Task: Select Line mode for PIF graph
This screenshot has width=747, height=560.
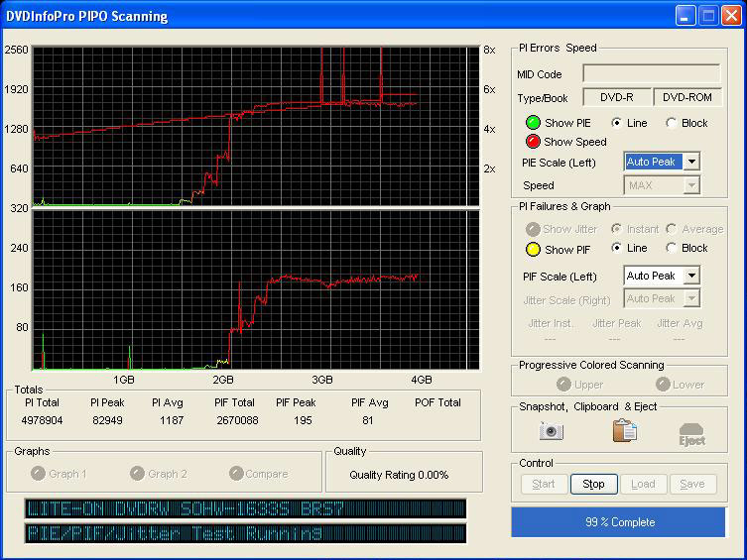Action: point(616,248)
